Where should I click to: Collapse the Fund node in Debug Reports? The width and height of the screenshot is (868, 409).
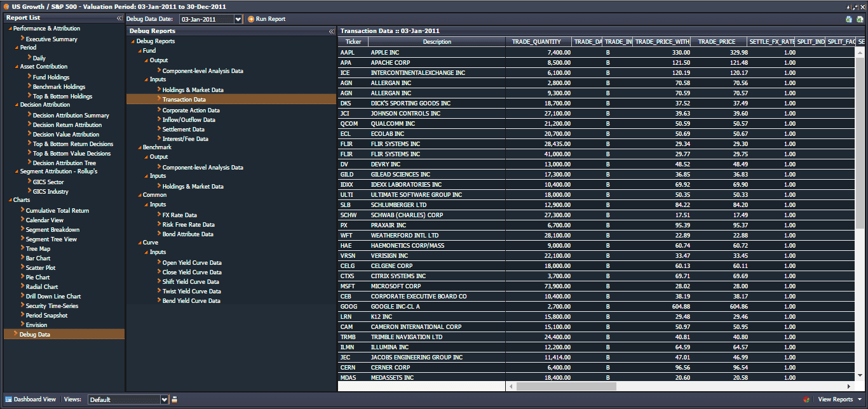(x=139, y=51)
